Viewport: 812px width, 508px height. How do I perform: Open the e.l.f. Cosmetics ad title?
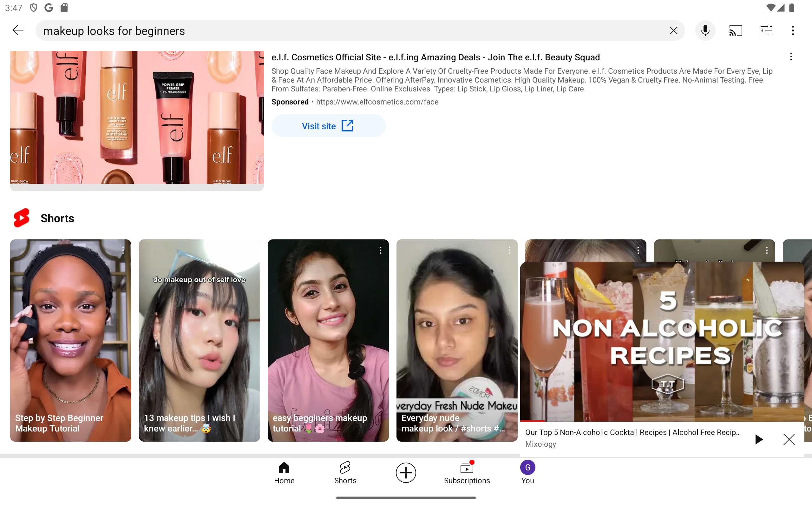[x=435, y=57]
